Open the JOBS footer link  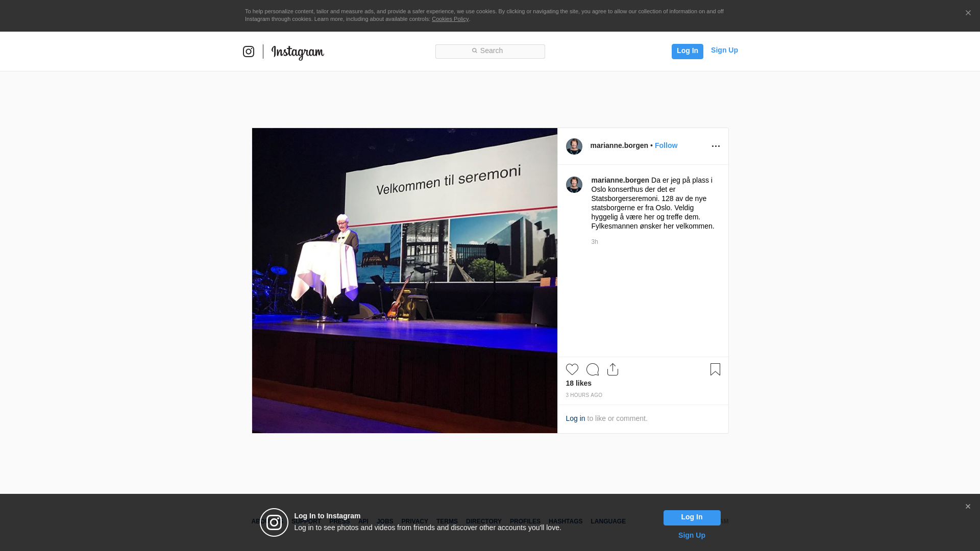click(385, 521)
